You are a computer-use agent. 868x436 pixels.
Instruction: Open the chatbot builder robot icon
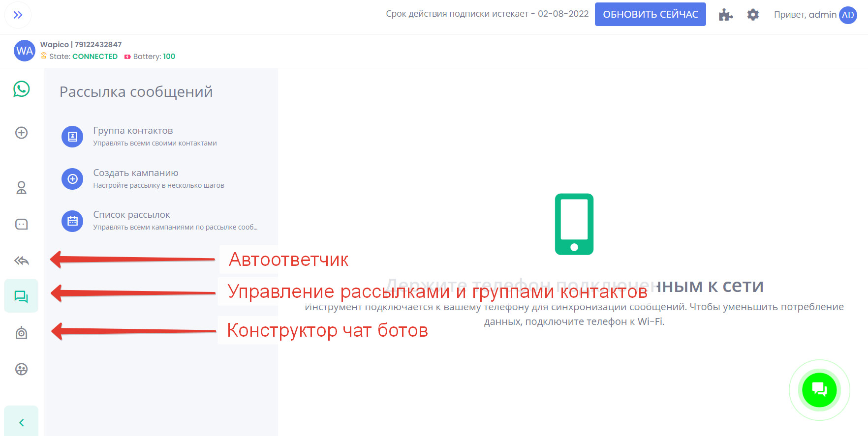point(21,333)
